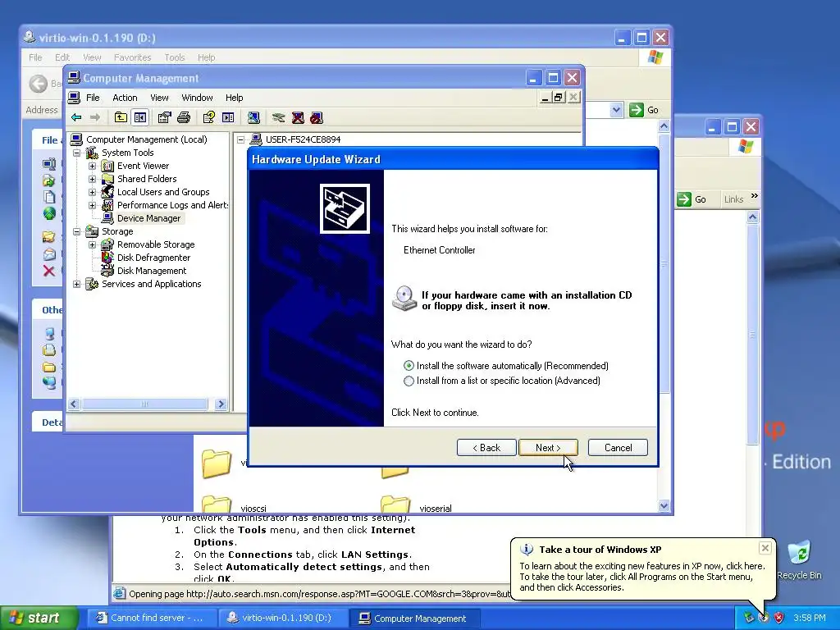Click the Go button in the virtio-win address bar
Image resolution: width=840 pixels, height=630 pixels.
(645, 110)
